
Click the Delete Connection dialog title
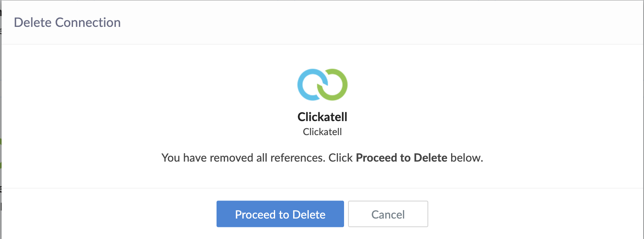click(67, 22)
